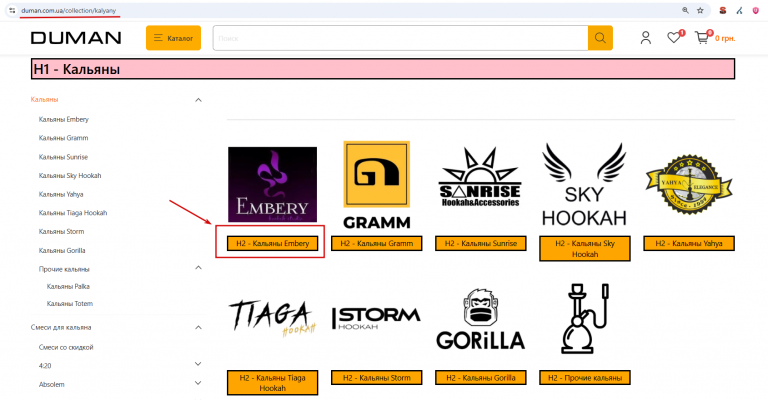Open H2 - Кальяны Sunrise heading link
Viewport: 768px width, 400px height.
click(480, 243)
